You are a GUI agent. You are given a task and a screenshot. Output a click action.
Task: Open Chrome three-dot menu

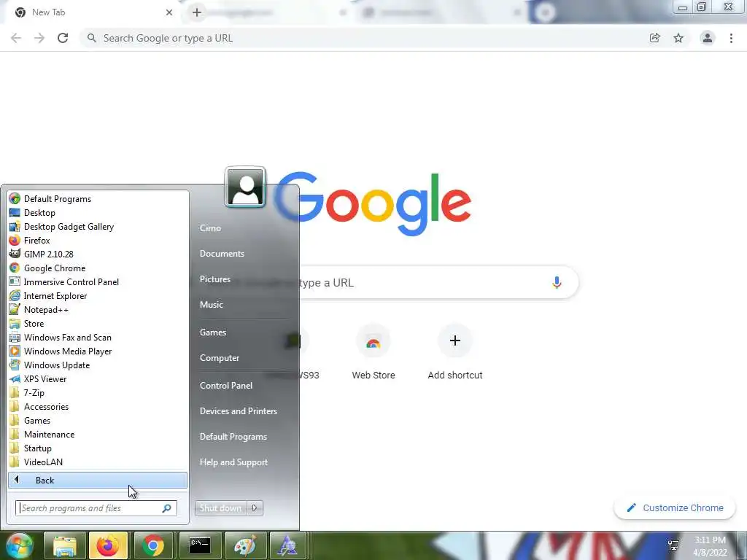pos(731,38)
